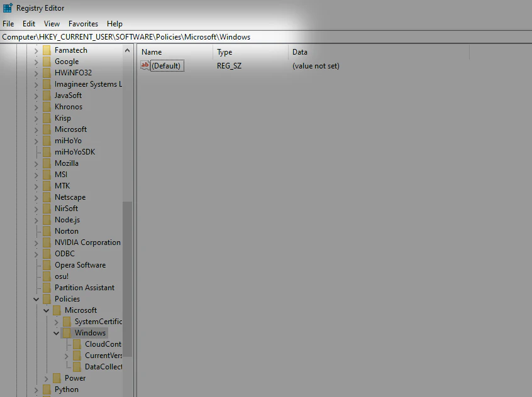
Task: Open the Edit menu
Action: point(29,24)
